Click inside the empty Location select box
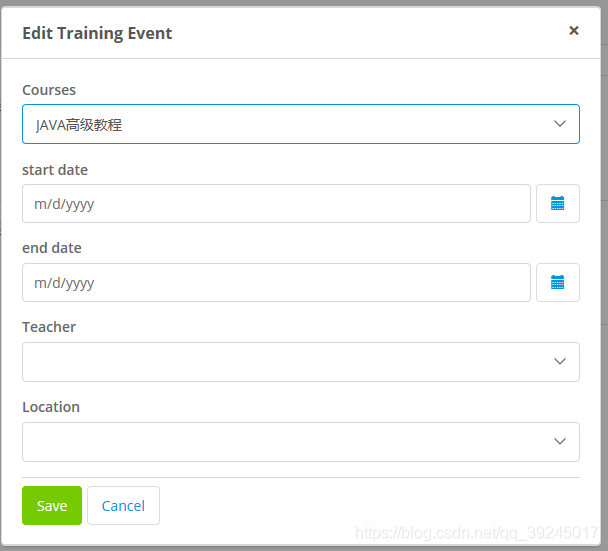The width and height of the screenshot is (608, 551). (x=280, y=442)
